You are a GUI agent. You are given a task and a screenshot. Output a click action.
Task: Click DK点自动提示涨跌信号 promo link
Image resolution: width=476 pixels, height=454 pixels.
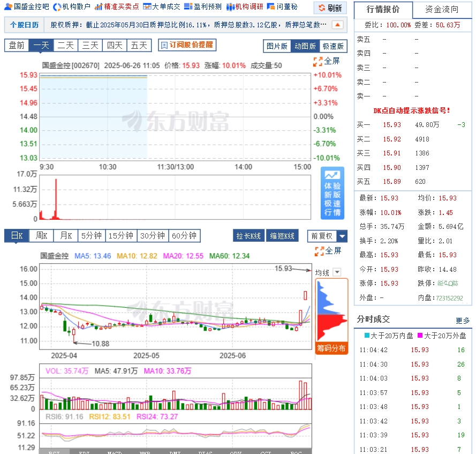click(412, 110)
